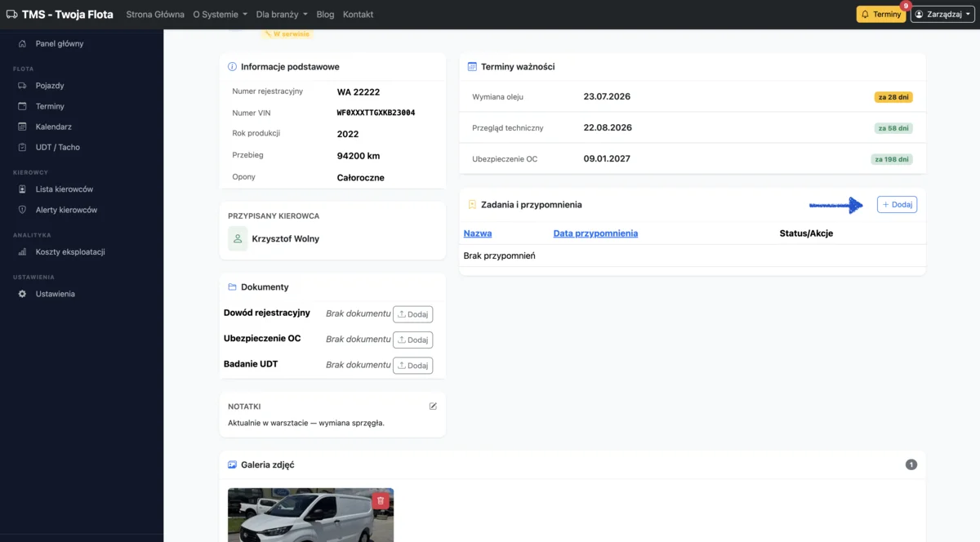Screen dimensions: 980x542
Task: Click the Alerty kierowców shield icon
Action: point(22,210)
